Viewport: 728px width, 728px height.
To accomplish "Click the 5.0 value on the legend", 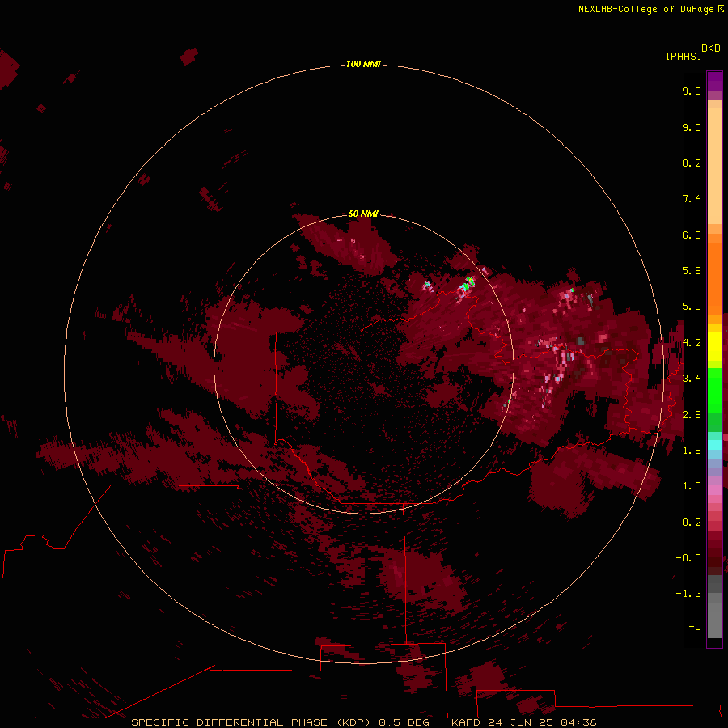I will tap(692, 307).
